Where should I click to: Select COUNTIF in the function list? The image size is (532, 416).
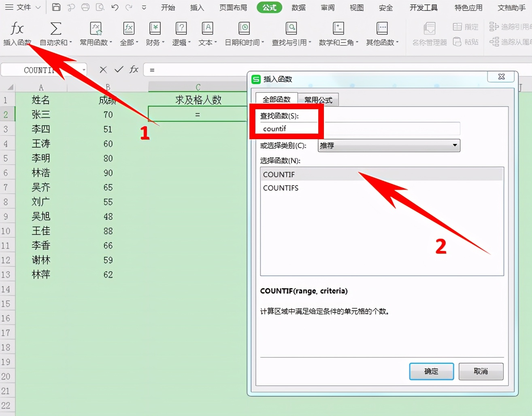tap(382, 174)
